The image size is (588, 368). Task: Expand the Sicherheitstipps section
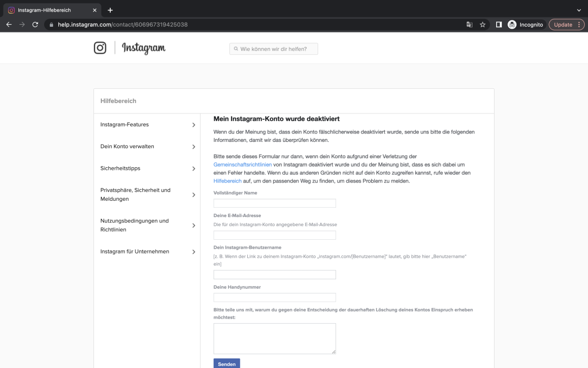(148, 168)
